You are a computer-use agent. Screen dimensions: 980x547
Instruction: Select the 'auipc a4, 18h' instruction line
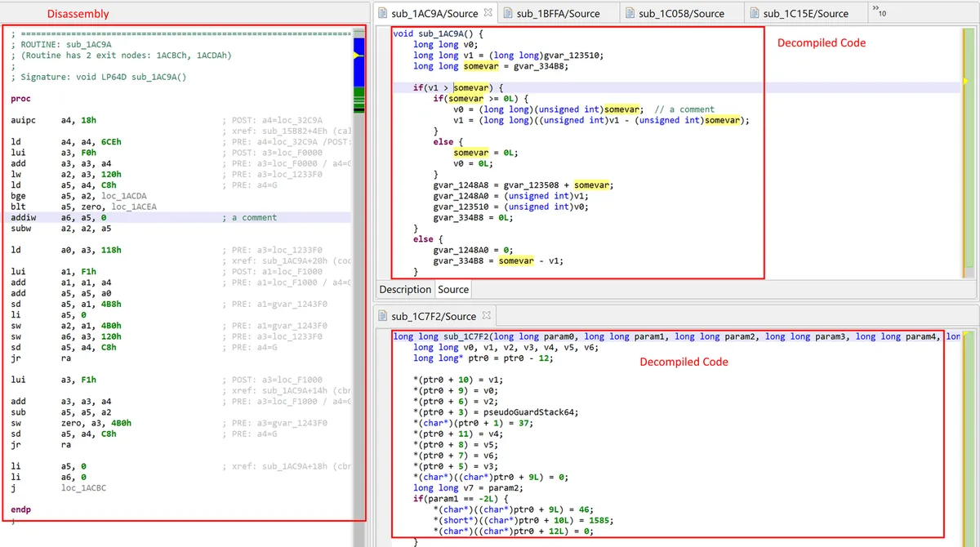point(56,120)
